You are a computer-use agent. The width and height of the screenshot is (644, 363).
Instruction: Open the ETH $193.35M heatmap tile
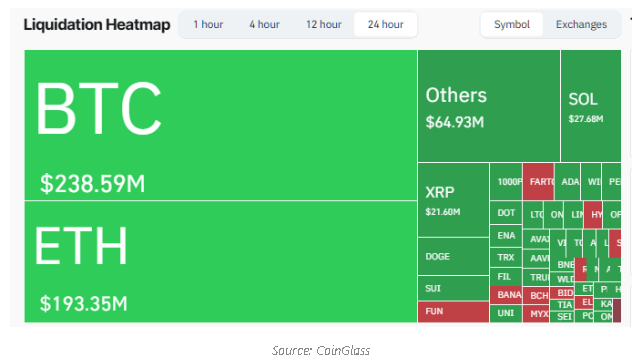pos(221,262)
